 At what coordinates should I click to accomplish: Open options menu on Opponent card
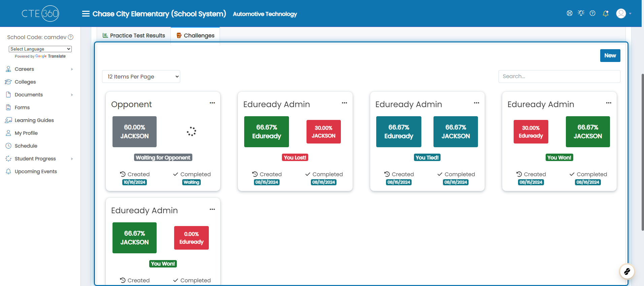coord(212,103)
